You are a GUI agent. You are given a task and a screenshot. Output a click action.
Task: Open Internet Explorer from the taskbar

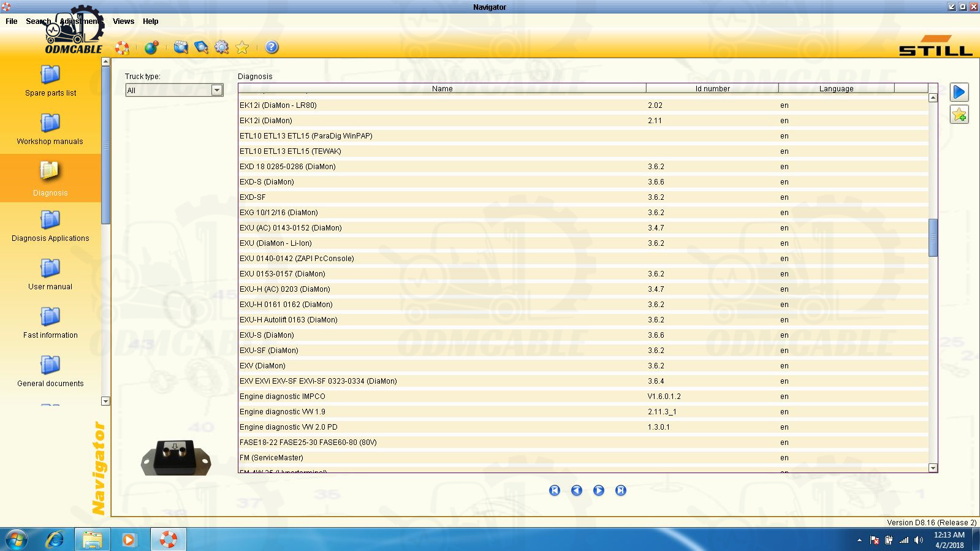point(55,539)
